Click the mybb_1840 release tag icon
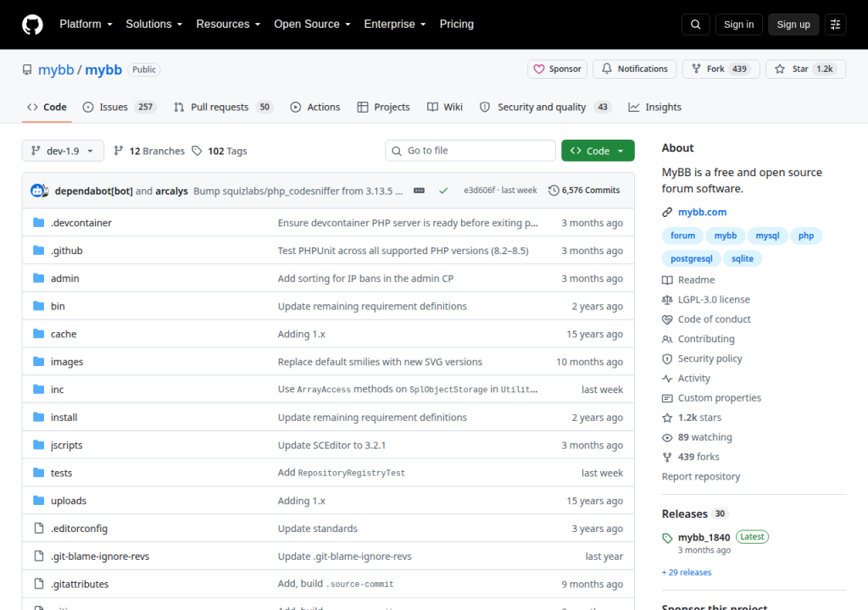Screen dimensions: 868x610 click(x=667, y=538)
